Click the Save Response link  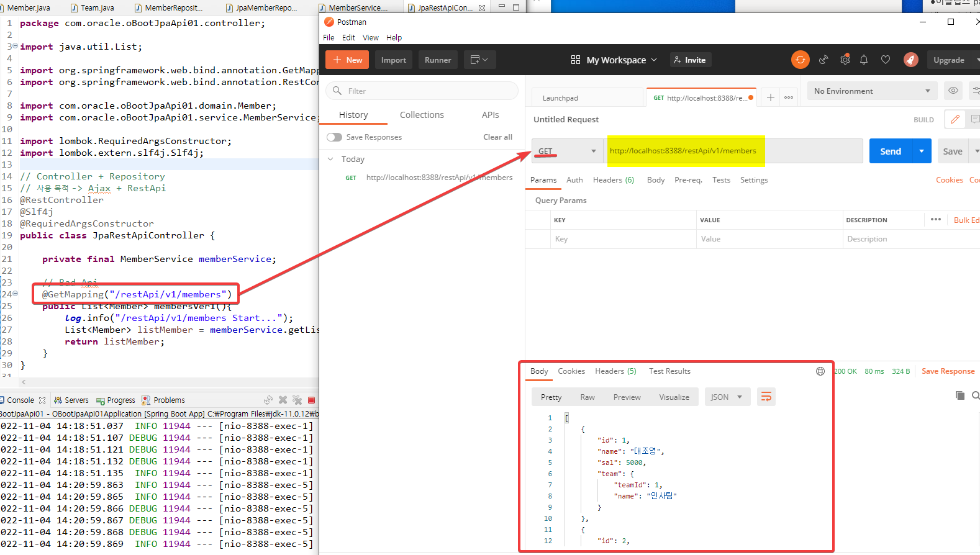click(x=948, y=371)
